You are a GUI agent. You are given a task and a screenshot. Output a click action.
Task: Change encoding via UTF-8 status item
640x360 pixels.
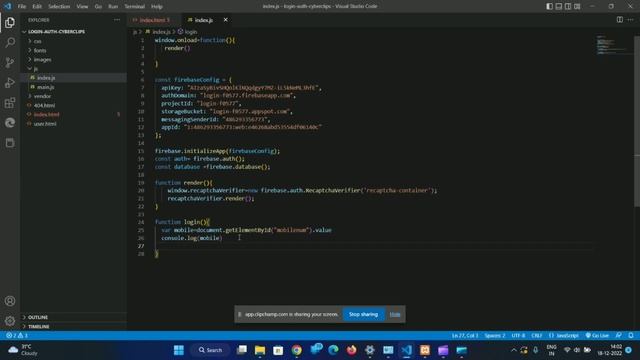518,336
